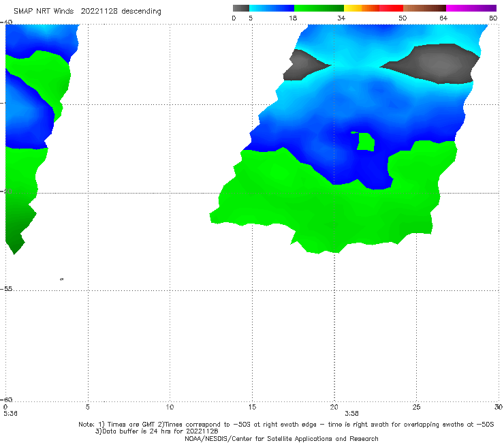
Task: Click the color bar label "50" under the red segment
Action: 403,18
